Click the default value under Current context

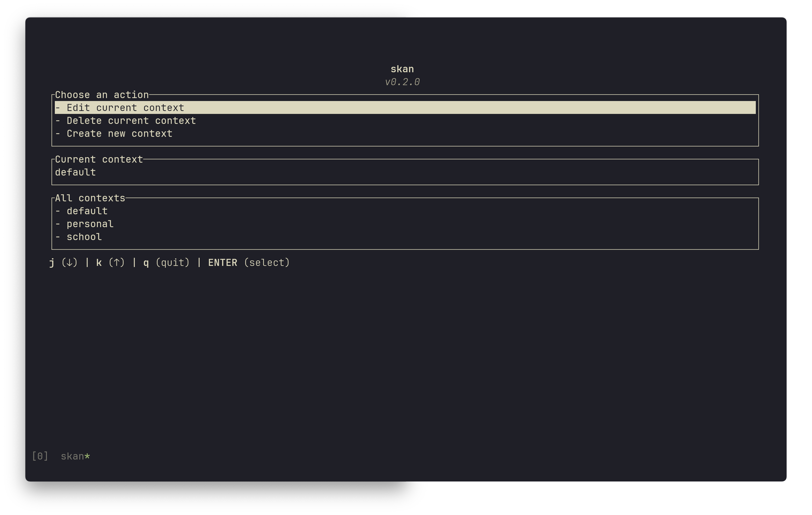(x=75, y=173)
